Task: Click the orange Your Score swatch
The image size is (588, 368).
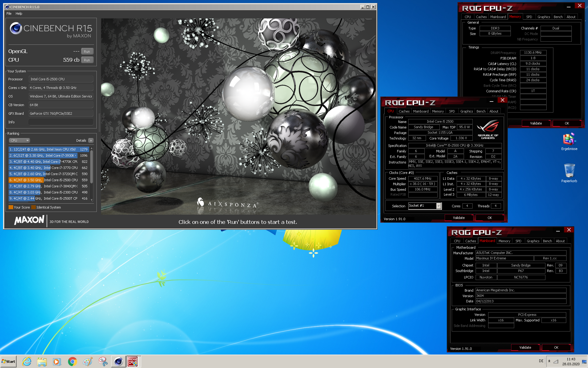Action: pos(11,207)
